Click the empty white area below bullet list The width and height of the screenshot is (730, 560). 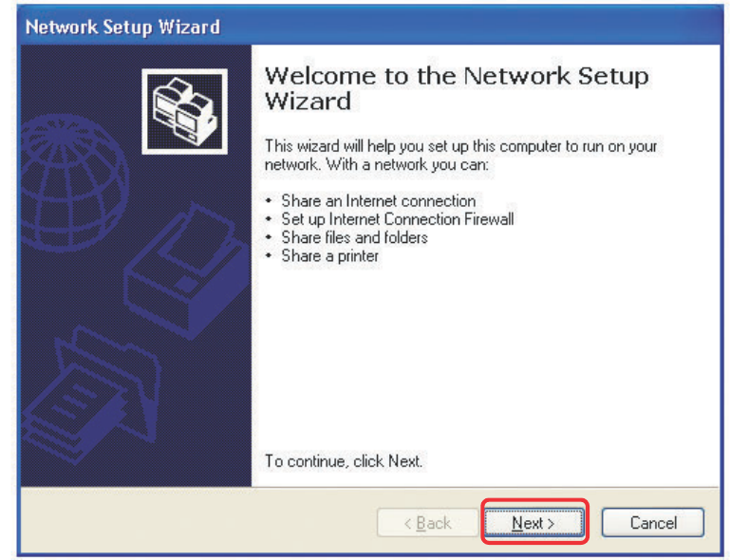(475, 361)
